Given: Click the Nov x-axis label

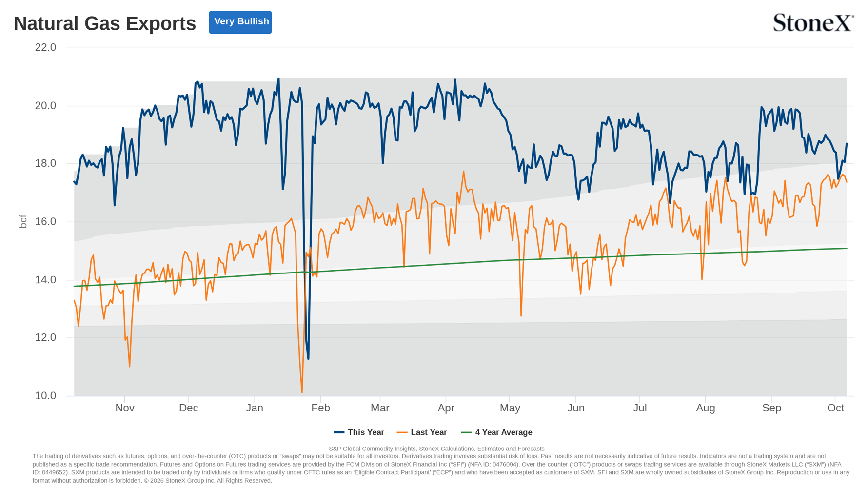Looking at the screenshot, I should pyautogui.click(x=125, y=408).
